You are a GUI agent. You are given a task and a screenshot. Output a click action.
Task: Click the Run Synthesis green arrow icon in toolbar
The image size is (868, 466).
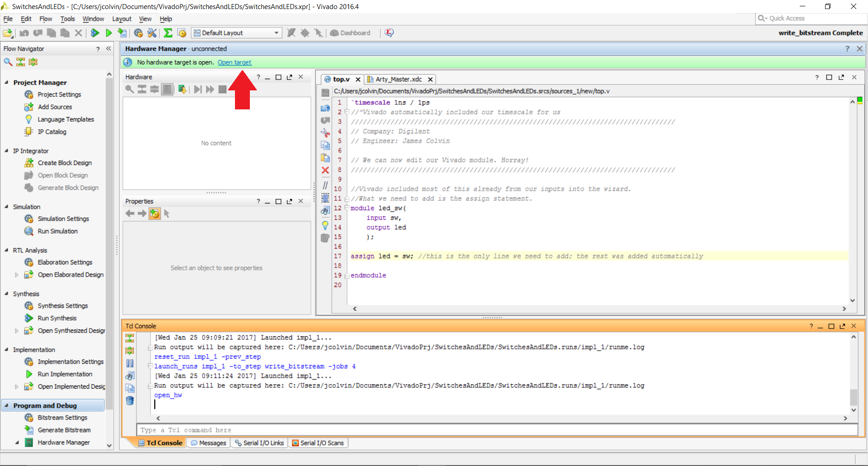pyautogui.click(x=95, y=33)
